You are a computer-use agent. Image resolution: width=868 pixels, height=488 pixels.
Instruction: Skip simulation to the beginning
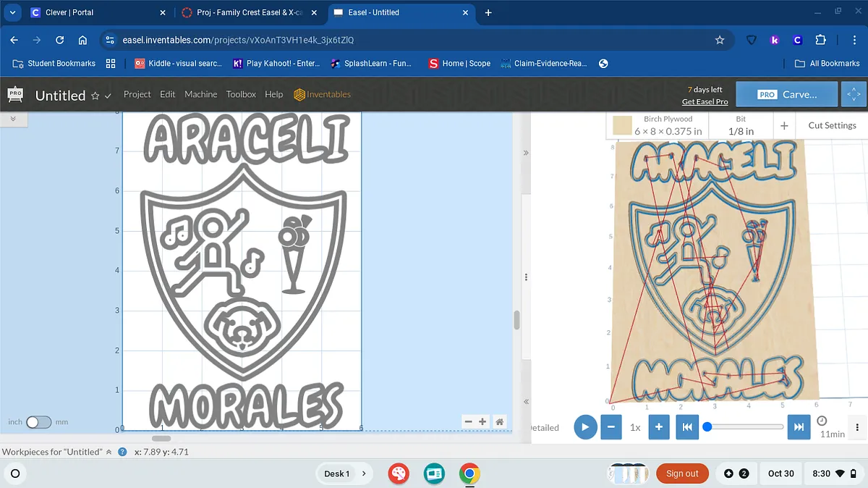coord(687,427)
